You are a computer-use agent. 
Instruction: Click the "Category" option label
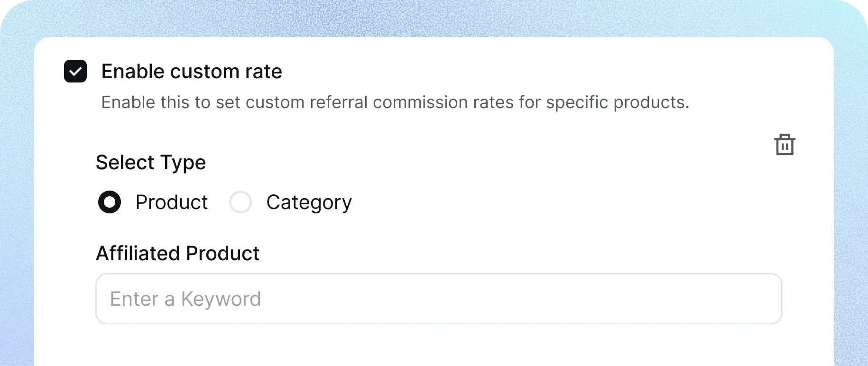coord(309,202)
